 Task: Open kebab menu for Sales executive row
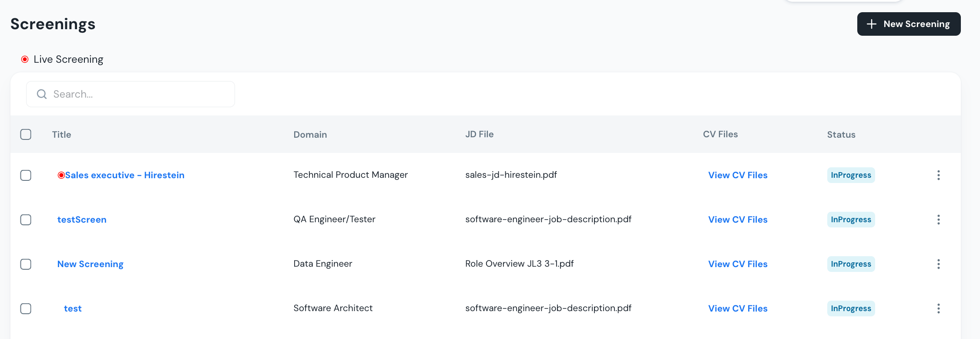pyautogui.click(x=938, y=175)
